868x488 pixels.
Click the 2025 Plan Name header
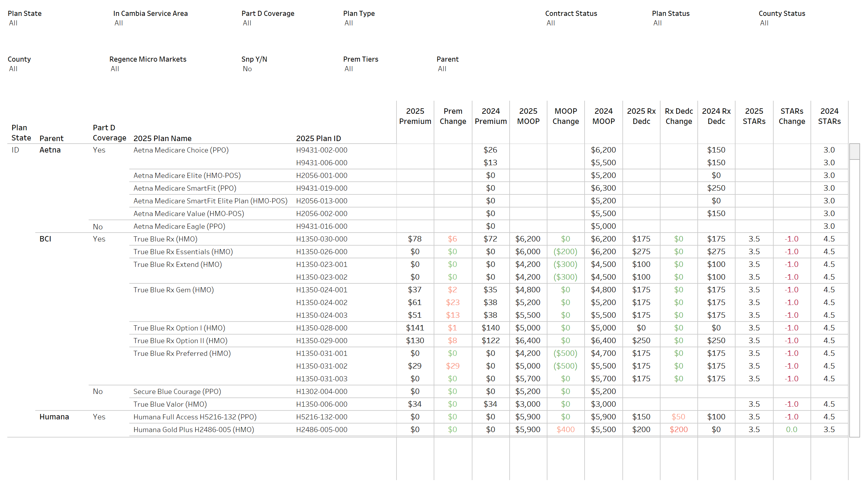pyautogui.click(x=162, y=138)
